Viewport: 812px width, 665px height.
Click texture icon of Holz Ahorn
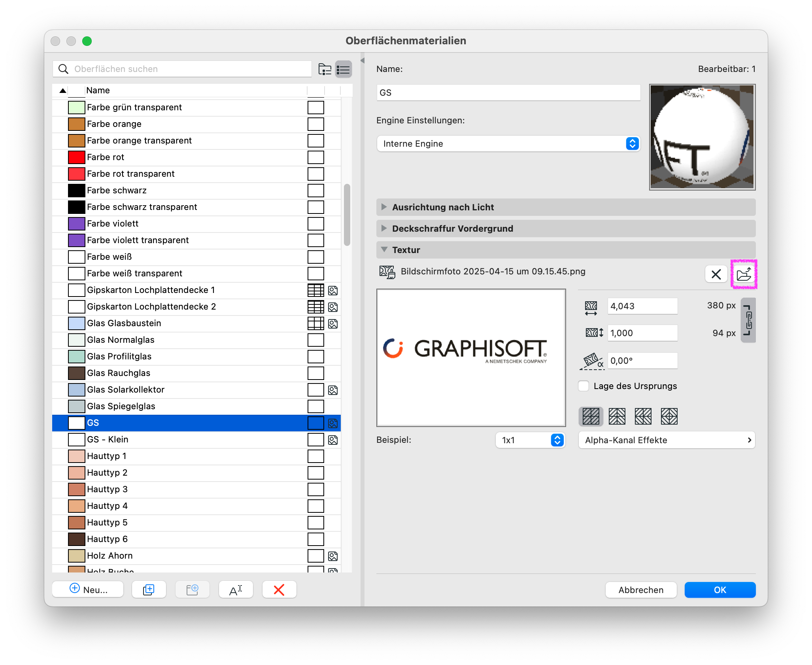pos(333,556)
